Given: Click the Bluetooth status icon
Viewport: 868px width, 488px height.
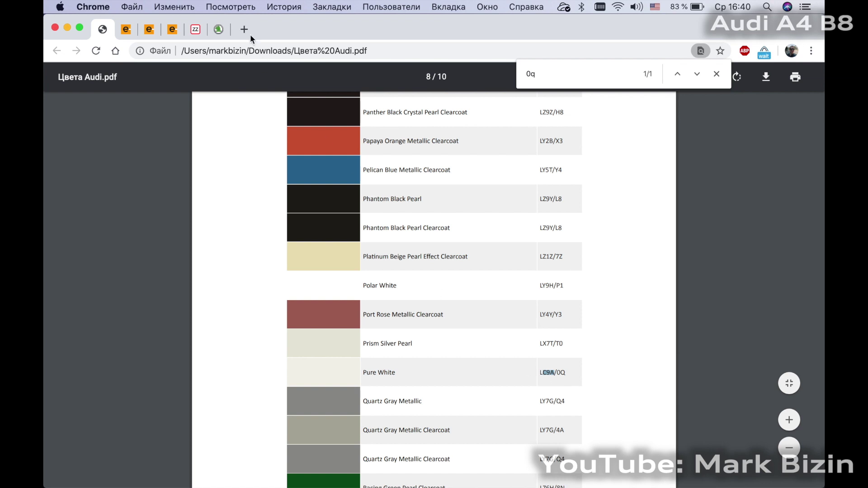Looking at the screenshot, I should click(581, 7).
